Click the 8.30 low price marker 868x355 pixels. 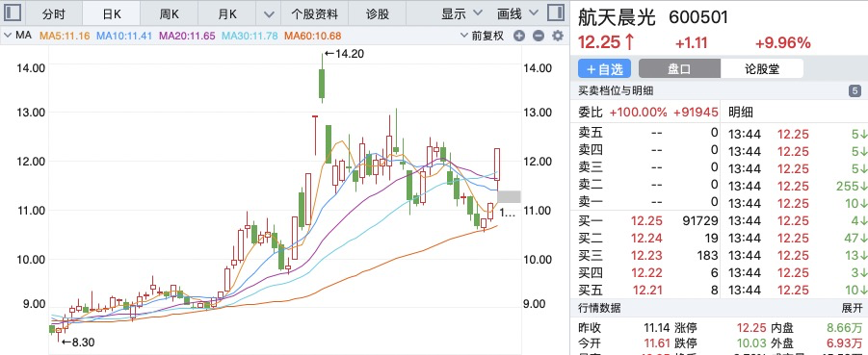[x=78, y=342]
